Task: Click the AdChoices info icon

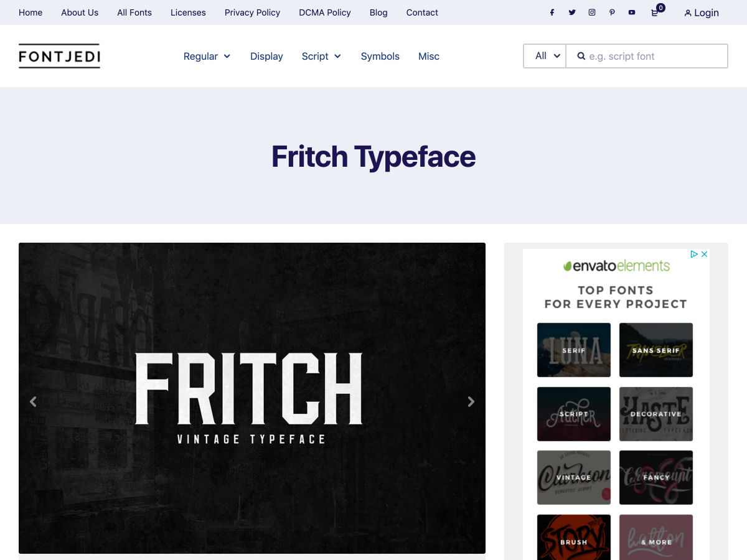Action: [x=694, y=254]
